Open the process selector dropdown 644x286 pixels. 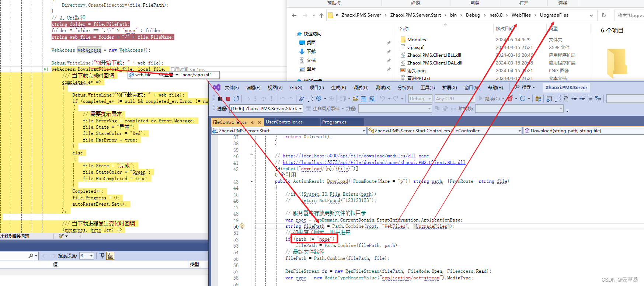coord(300,109)
